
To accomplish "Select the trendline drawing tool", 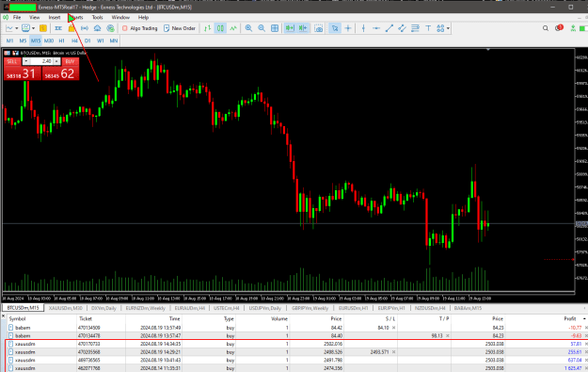I will pyautogui.click(x=389, y=28).
